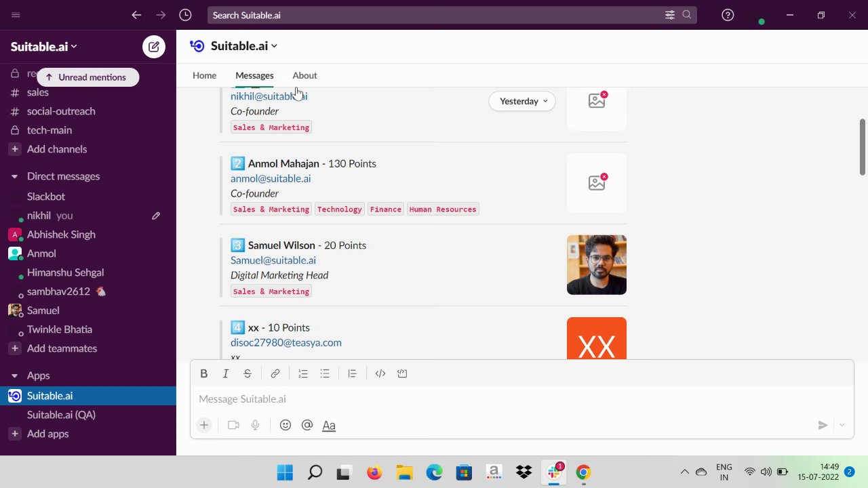This screenshot has width=868, height=488.
Task: Edit status pencil next to nikhil
Action: (x=156, y=216)
